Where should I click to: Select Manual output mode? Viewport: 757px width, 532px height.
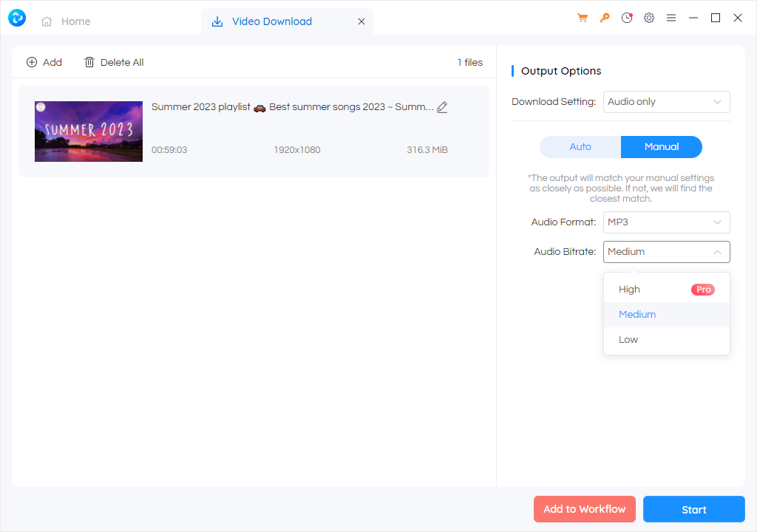[x=661, y=147]
